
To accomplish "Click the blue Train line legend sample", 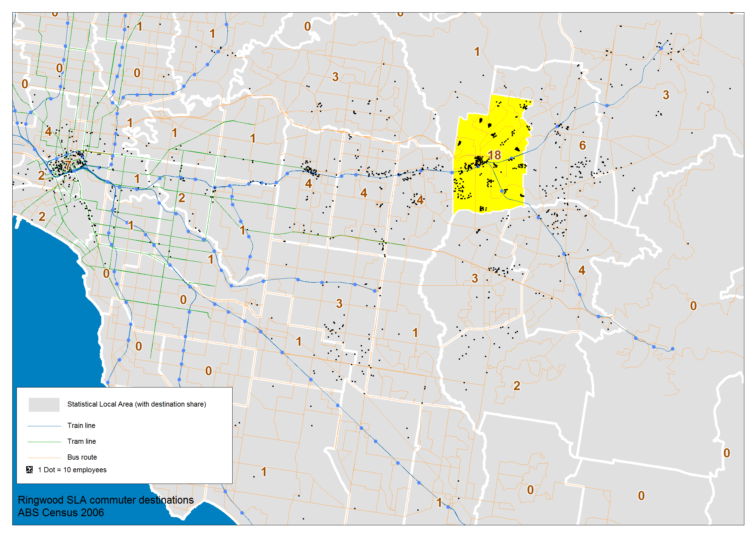I will pos(44,426).
